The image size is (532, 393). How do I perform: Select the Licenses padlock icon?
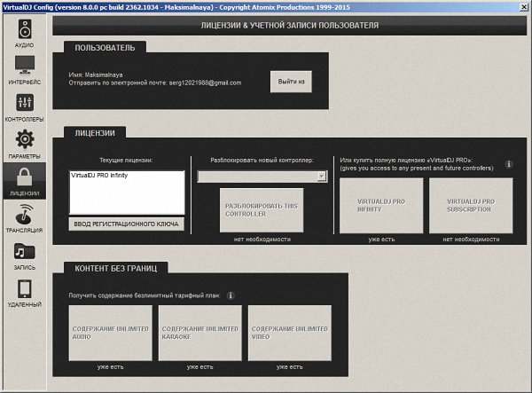[25, 177]
